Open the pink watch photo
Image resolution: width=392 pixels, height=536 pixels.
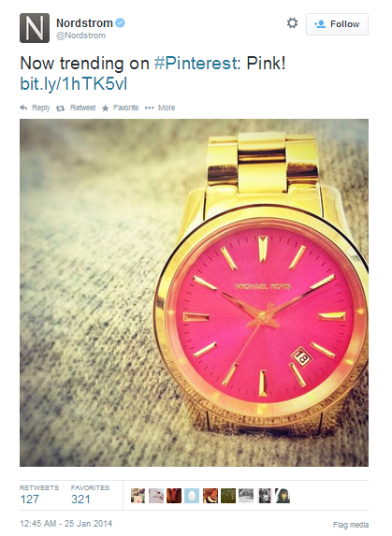(194, 293)
